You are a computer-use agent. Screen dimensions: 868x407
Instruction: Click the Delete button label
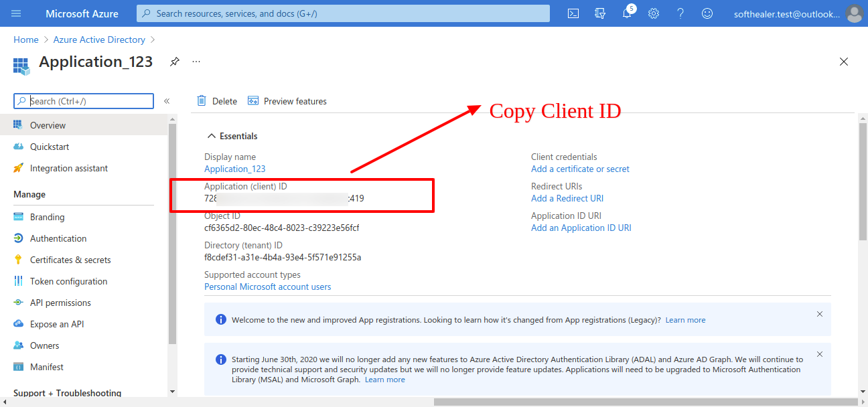tap(224, 101)
